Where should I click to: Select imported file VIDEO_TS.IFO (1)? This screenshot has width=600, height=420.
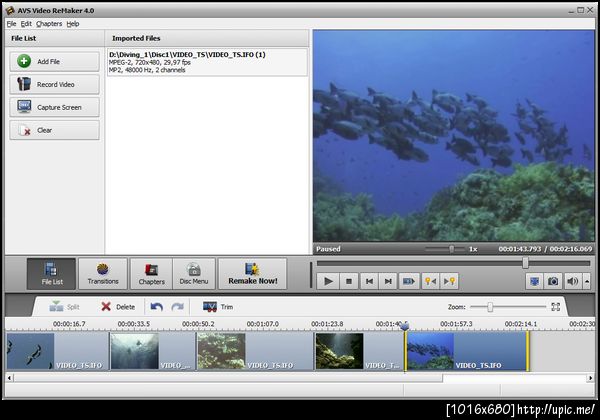[x=207, y=62]
